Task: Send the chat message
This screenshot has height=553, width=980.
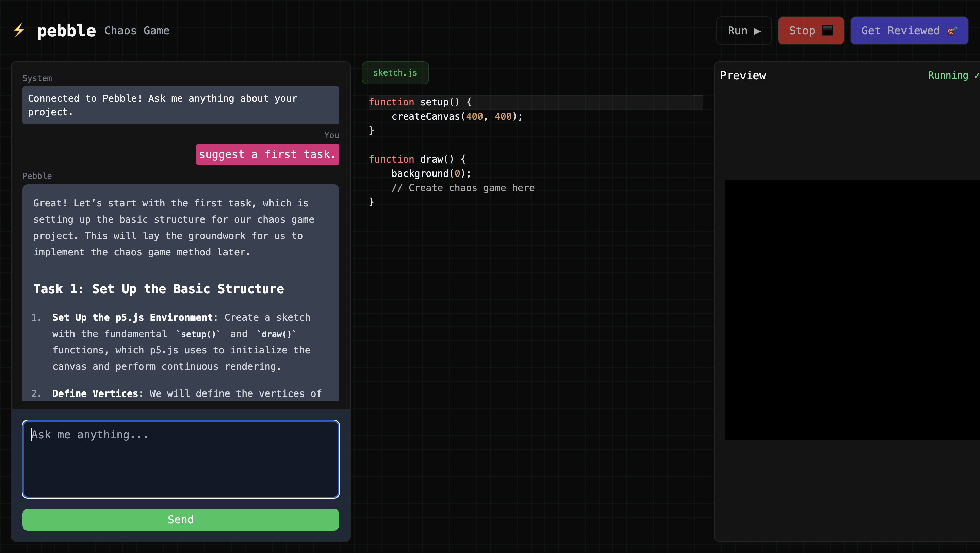Action: [x=181, y=520]
